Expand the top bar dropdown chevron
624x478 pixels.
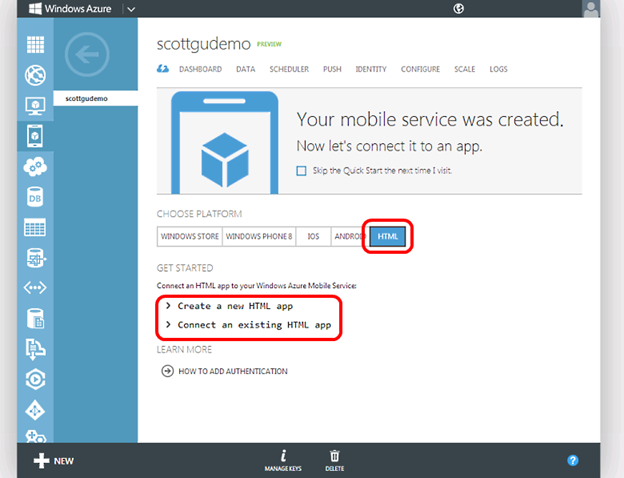coord(131,9)
